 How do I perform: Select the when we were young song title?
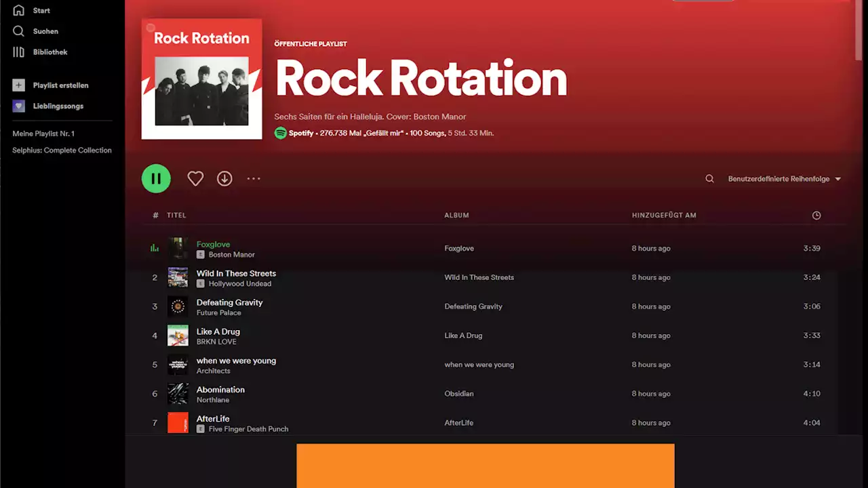236,361
